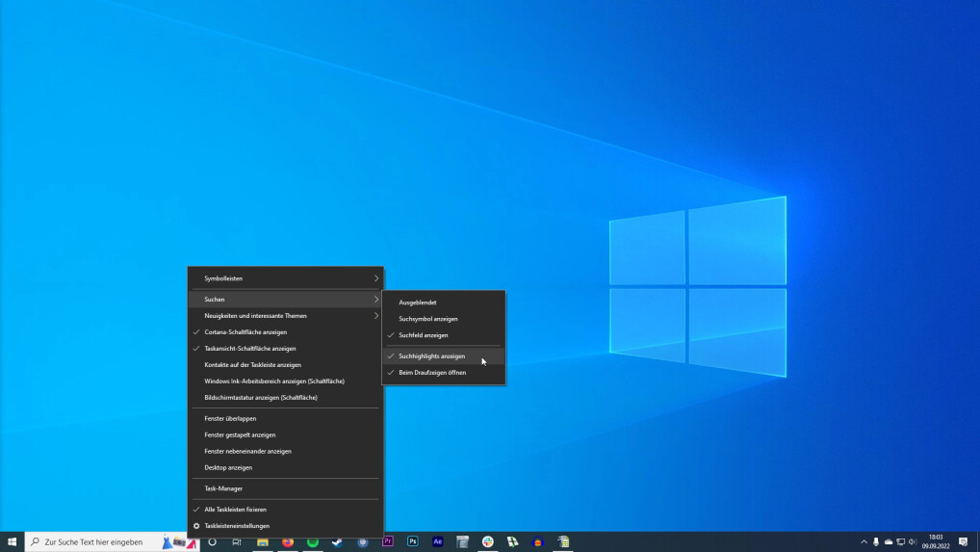The width and height of the screenshot is (980, 552).
Task: Open the notification center icon
Action: coord(963,542)
